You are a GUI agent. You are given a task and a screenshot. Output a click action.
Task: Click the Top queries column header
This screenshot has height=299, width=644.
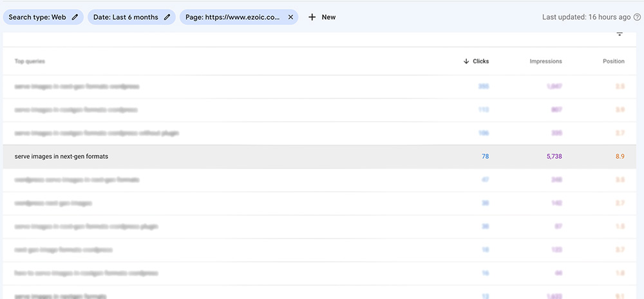[30, 61]
